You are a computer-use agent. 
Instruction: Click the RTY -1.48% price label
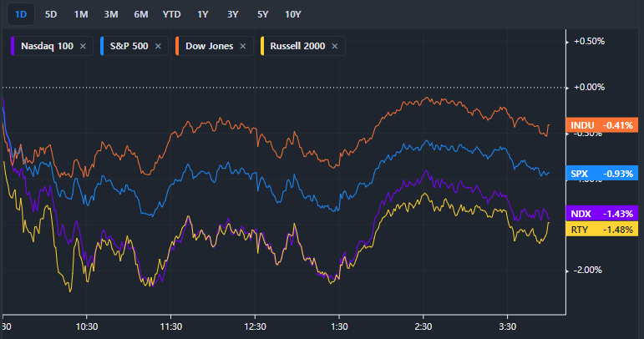click(601, 230)
